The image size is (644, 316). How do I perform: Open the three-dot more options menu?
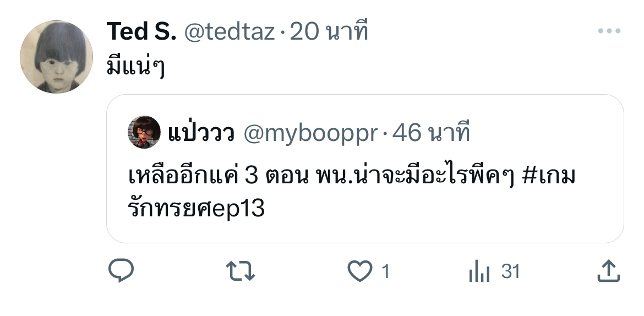coord(609,31)
